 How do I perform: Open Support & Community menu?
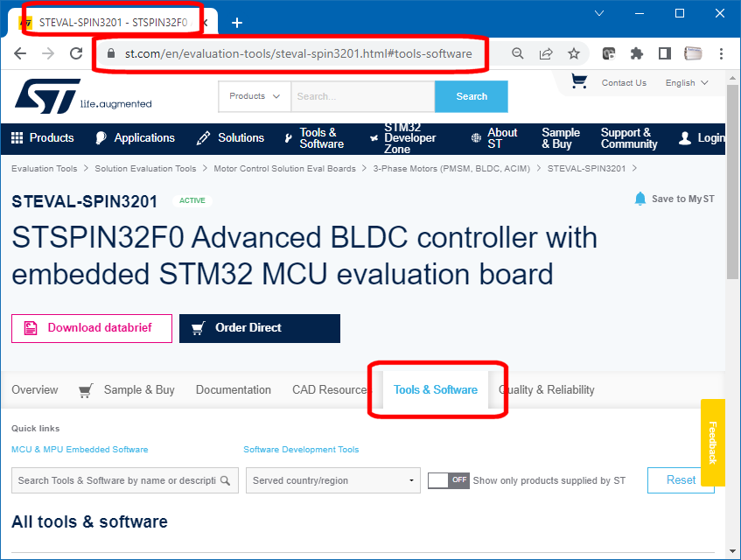629,138
